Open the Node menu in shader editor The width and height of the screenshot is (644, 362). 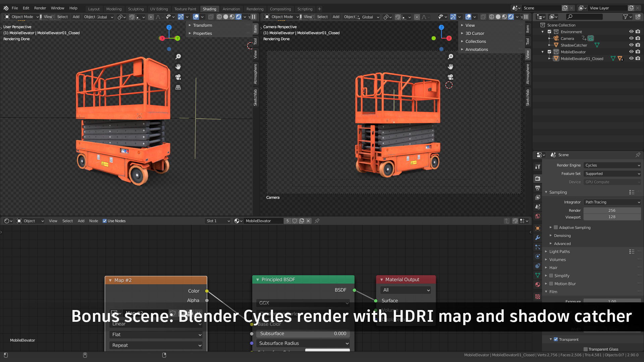(94, 221)
